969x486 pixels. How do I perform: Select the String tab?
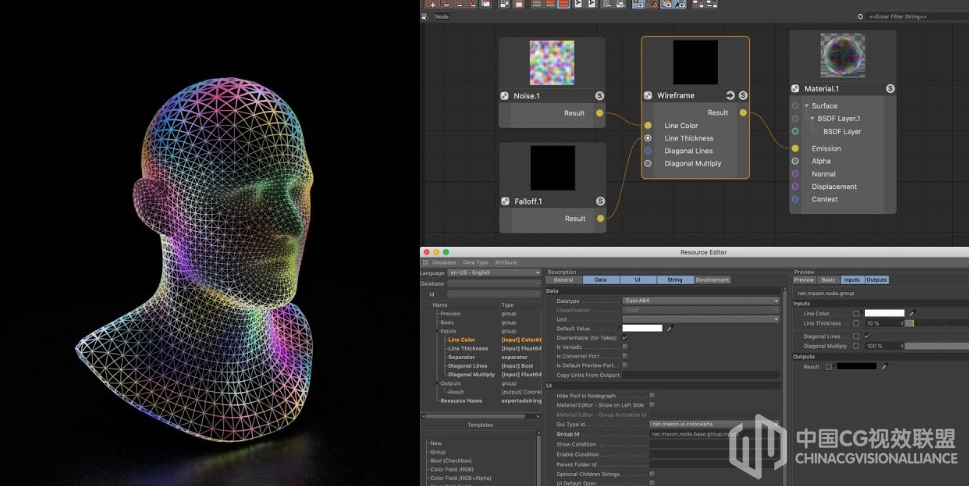pos(675,280)
